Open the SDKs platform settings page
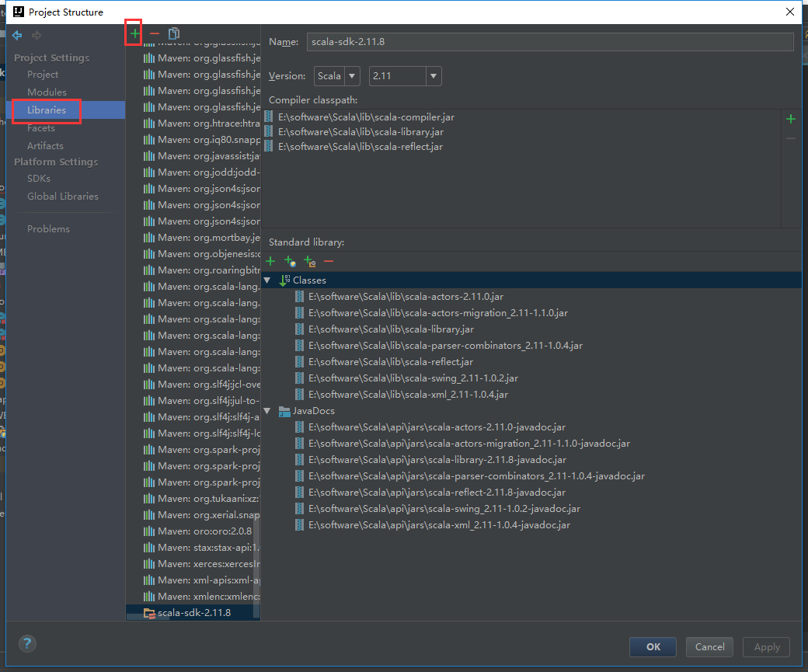The image size is (808, 672). coord(39,179)
